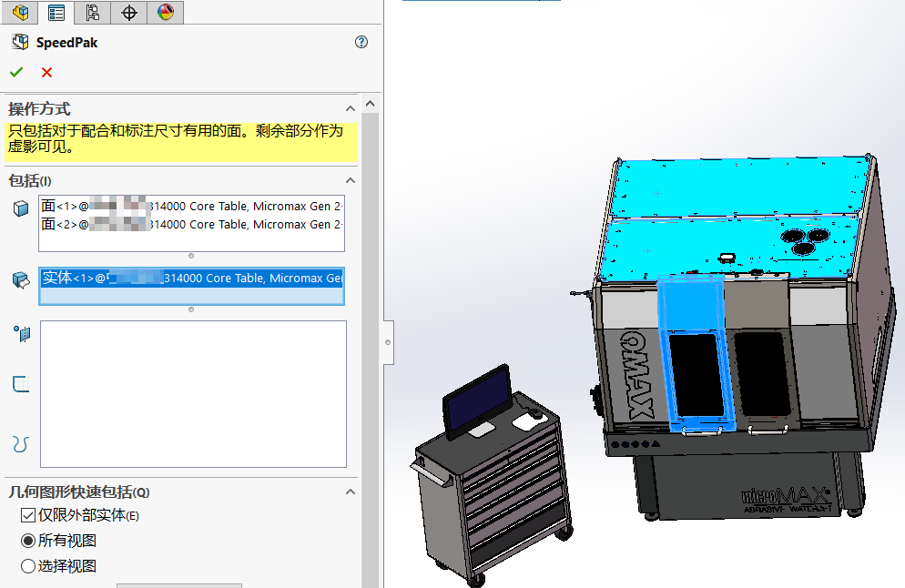Click the SpeedPak help question mark

click(361, 42)
